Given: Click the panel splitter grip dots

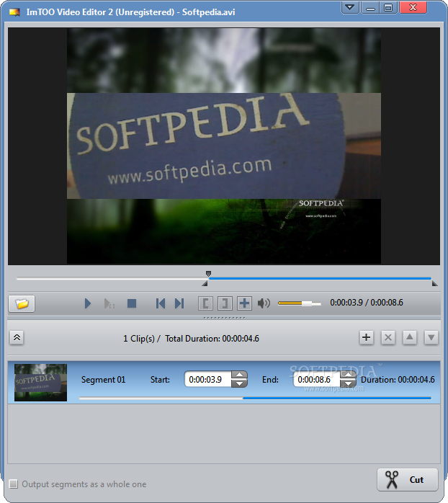Looking at the screenshot, I should [x=224, y=318].
